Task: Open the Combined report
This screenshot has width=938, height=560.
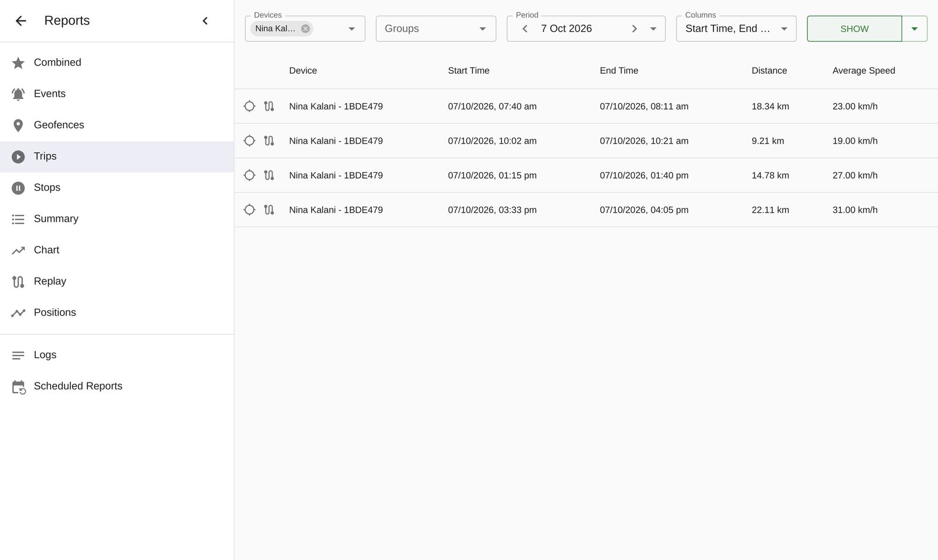Action: pos(117,63)
